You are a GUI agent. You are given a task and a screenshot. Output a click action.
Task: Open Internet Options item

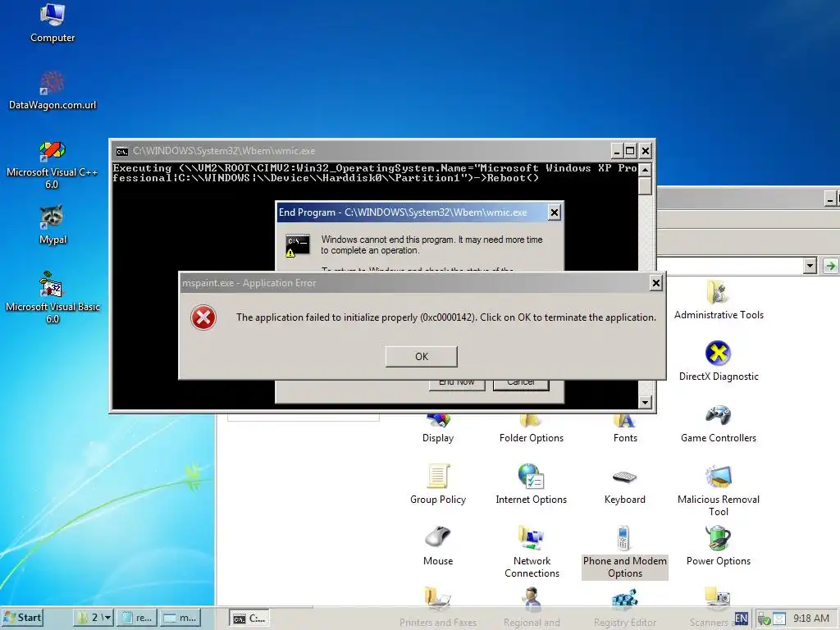click(531, 484)
